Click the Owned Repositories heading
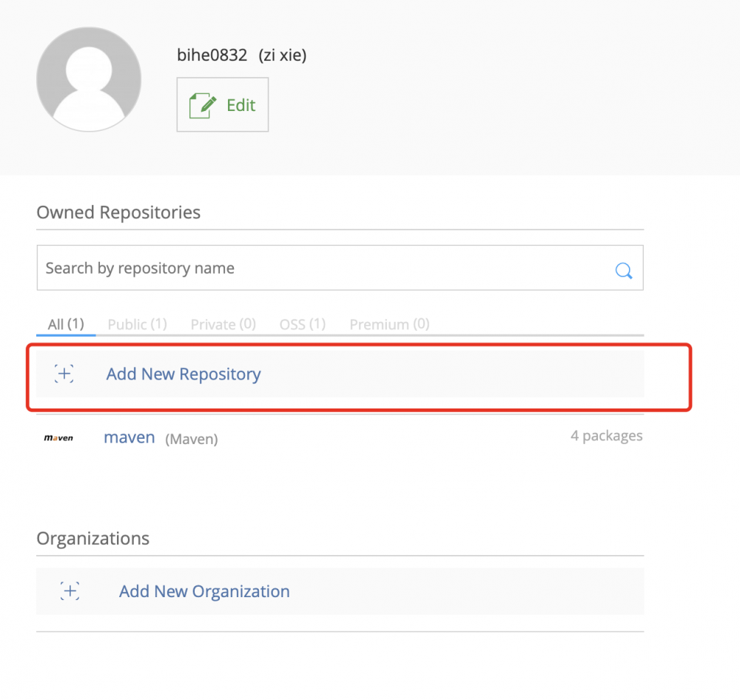This screenshot has height=700, width=740. point(118,213)
